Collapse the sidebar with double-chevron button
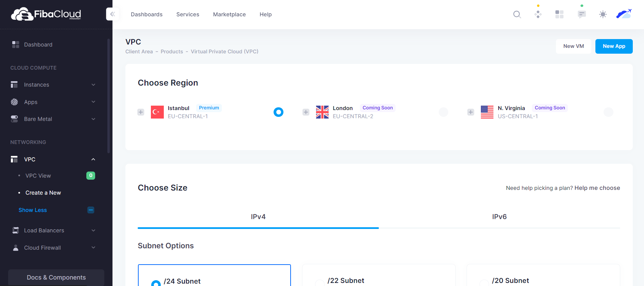Screen dimensions: 644x286 click(112, 14)
